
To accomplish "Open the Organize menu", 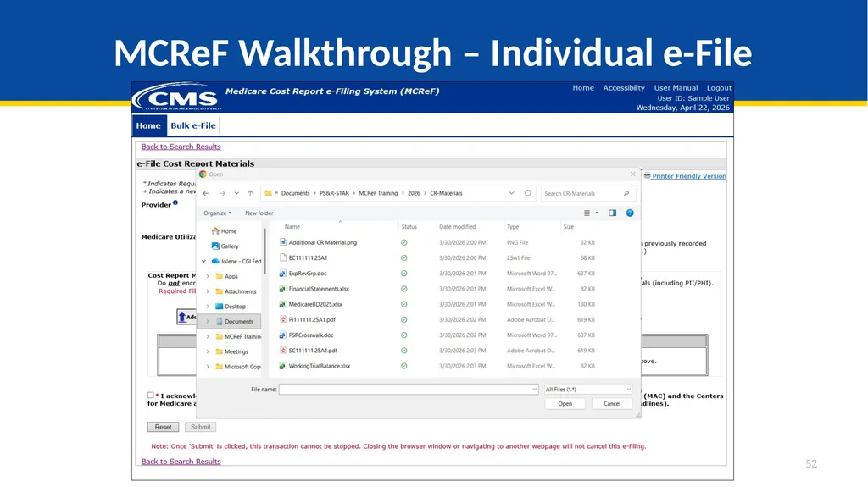I will tap(217, 213).
